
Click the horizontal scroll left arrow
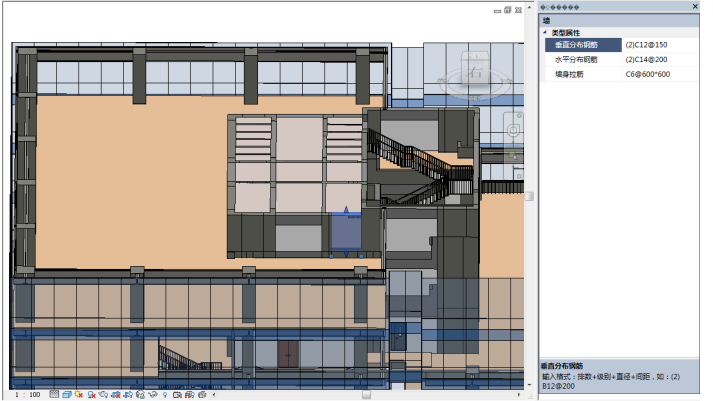214,395
